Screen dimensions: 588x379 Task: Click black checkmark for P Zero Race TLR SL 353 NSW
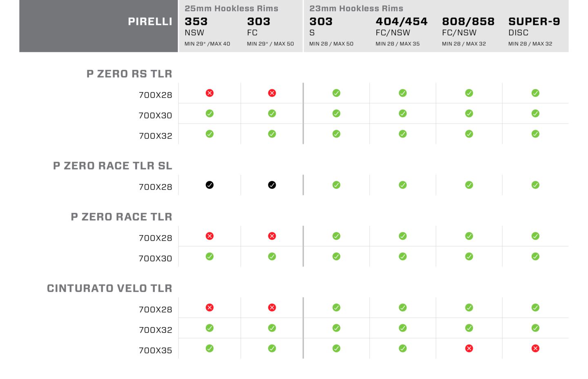click(209, 185)
